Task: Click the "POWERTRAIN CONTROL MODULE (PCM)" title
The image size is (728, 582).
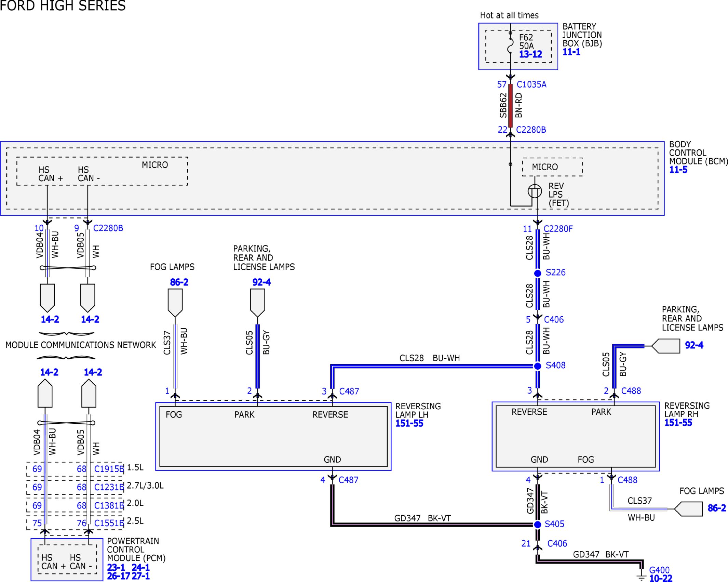Action: (x=136, y=550)
